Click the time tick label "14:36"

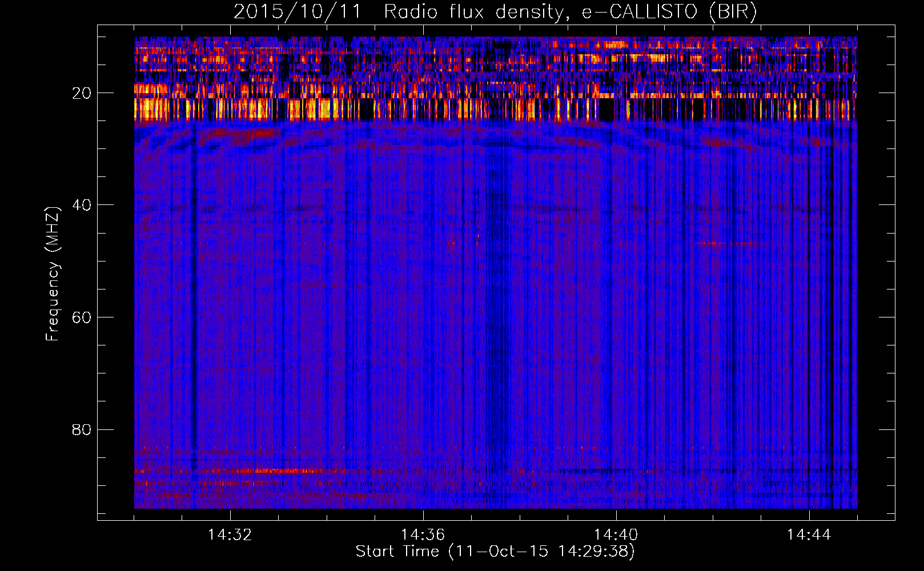pyautogui.click(x=423, y=534)
